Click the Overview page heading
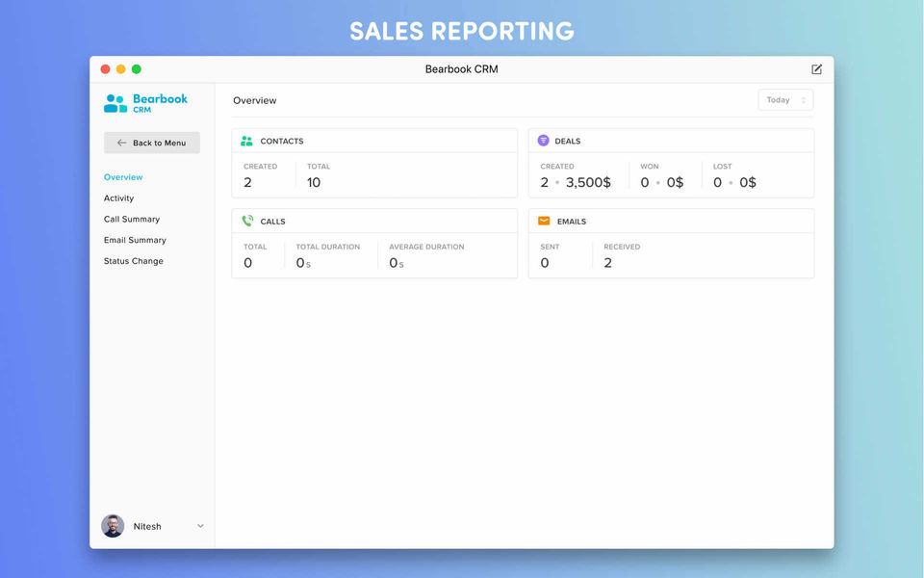This screenshot has height=578, width=924. [x=254, y=100]
